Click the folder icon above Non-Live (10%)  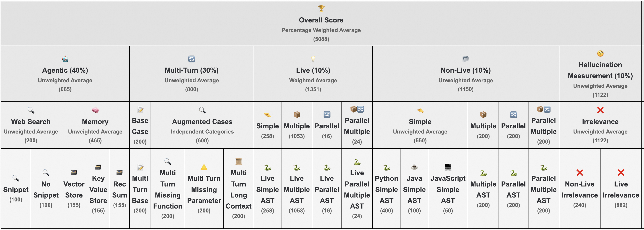pyautogui.click(x=465, y=59)
